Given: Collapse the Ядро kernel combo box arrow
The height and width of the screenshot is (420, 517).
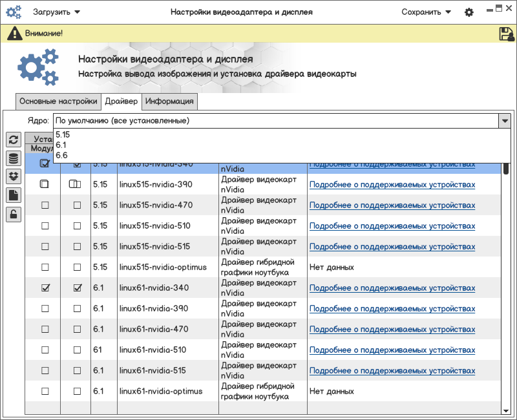Looking at the screenshot, I should pos(504,121).
